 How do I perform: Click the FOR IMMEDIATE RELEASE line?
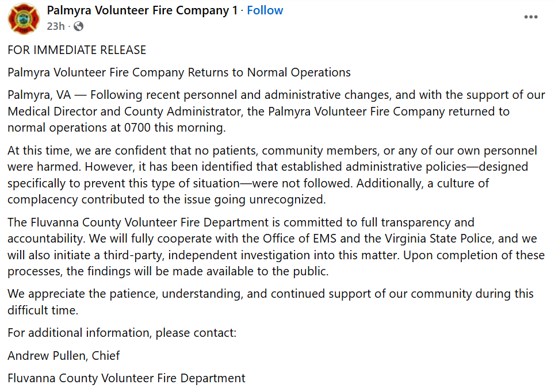click(77, 50)
